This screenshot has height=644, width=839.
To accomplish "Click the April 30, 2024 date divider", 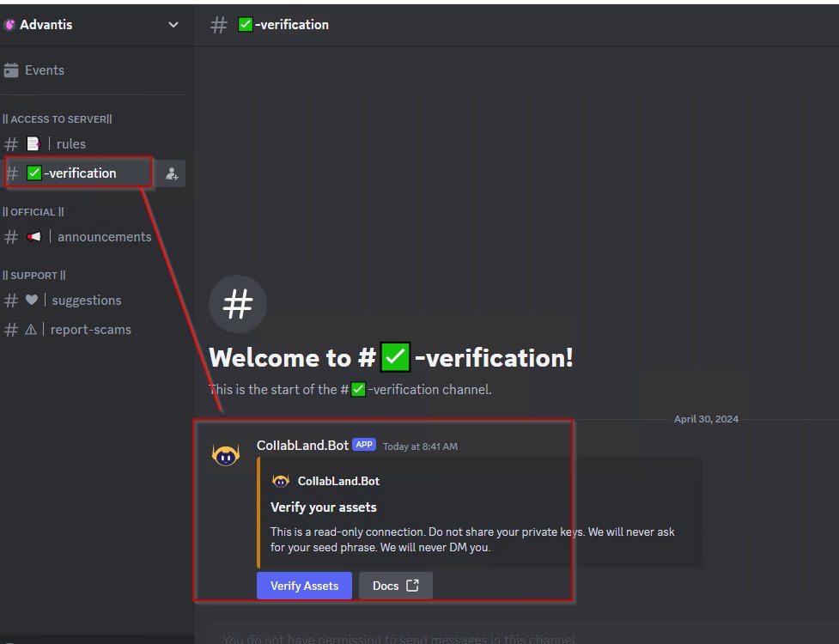I will pyautogui.click(x=706, y=419).
